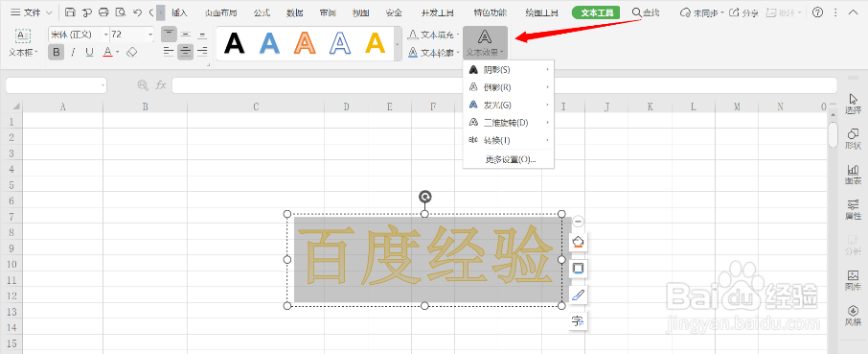Viewport: 868px width, 354px height.
Task: Align text right
Action: [202, 52]
